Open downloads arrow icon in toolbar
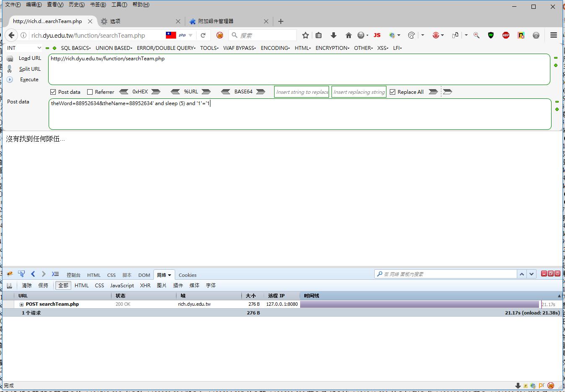This screenshot has width=565, height=392. (x=334, y=35)
